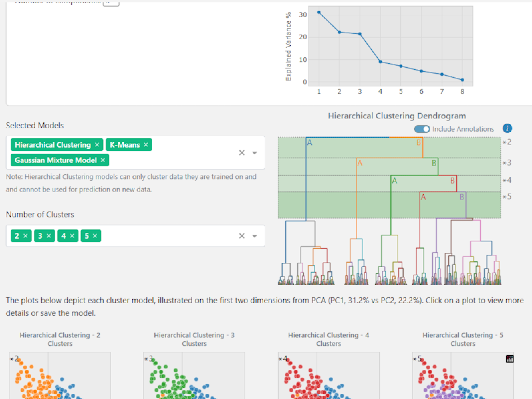This screenshot has height=399, width=532.
Task: Open the Number of Clusters dropdown
Action: tap(255, 236)
